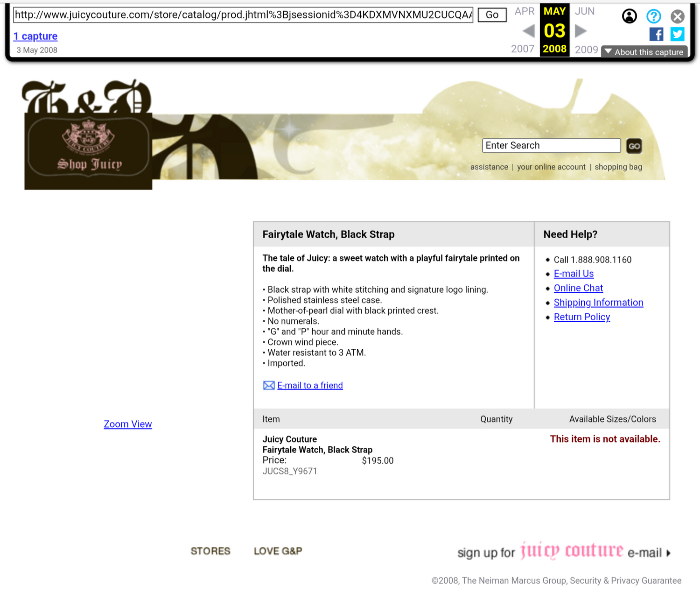Go to next capture arrow
Viewport: 700px width, 607px height.
point(580,31)
